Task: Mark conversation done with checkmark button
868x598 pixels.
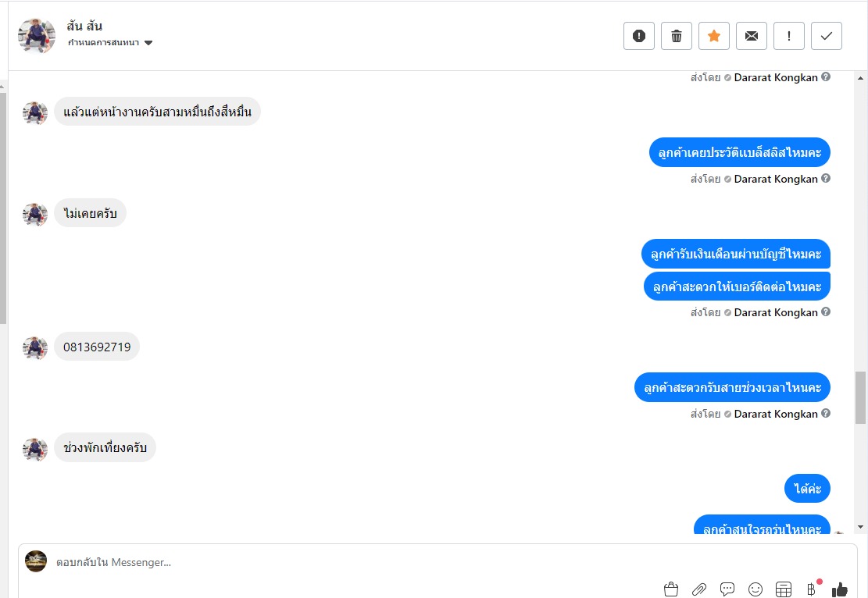Action: [x=827, y=36]
